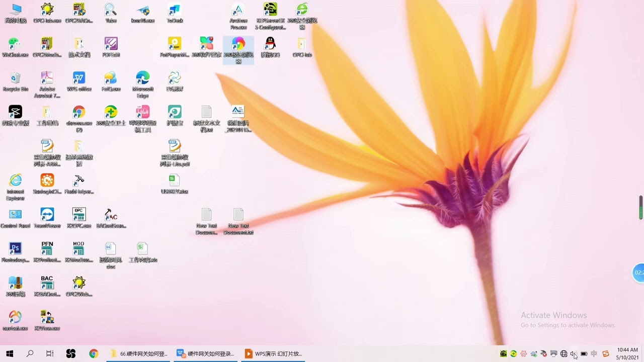Select Adobe Acrobat 7 shortcut

[47, 84]
